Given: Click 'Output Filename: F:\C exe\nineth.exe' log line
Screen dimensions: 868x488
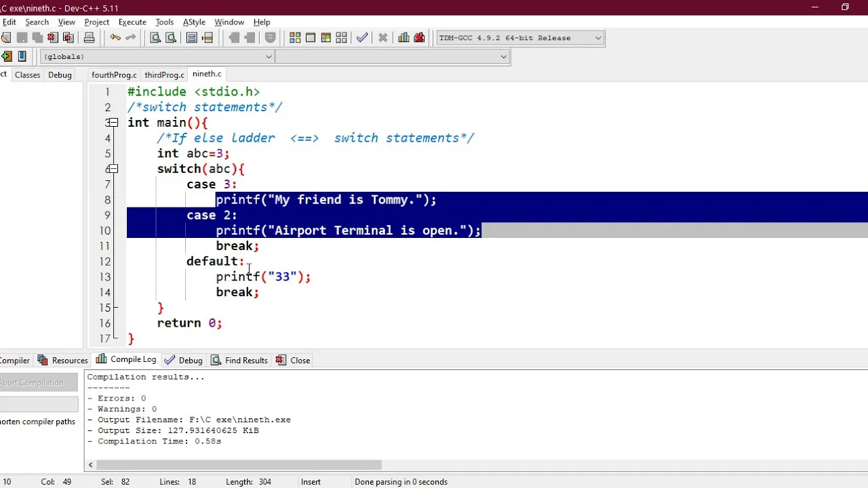Looking at the screenshot, I should pos(189,420).
